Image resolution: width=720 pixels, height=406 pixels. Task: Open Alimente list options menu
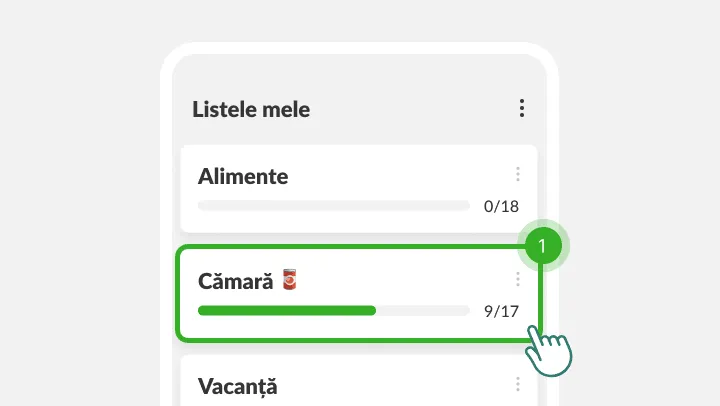coord(518,174)
